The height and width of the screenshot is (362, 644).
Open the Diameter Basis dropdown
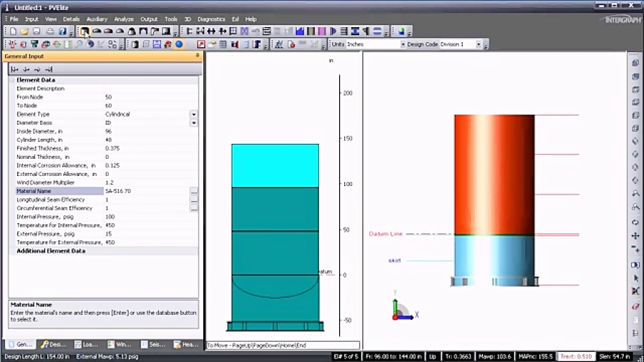click(x=193, y=123)
